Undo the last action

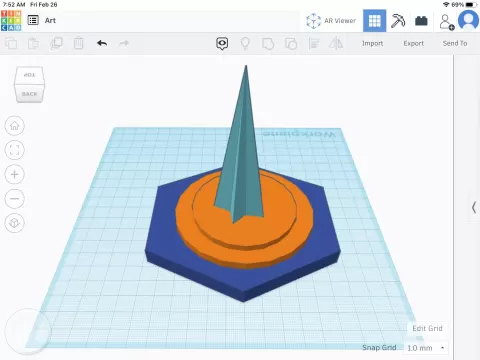[102, 43]
